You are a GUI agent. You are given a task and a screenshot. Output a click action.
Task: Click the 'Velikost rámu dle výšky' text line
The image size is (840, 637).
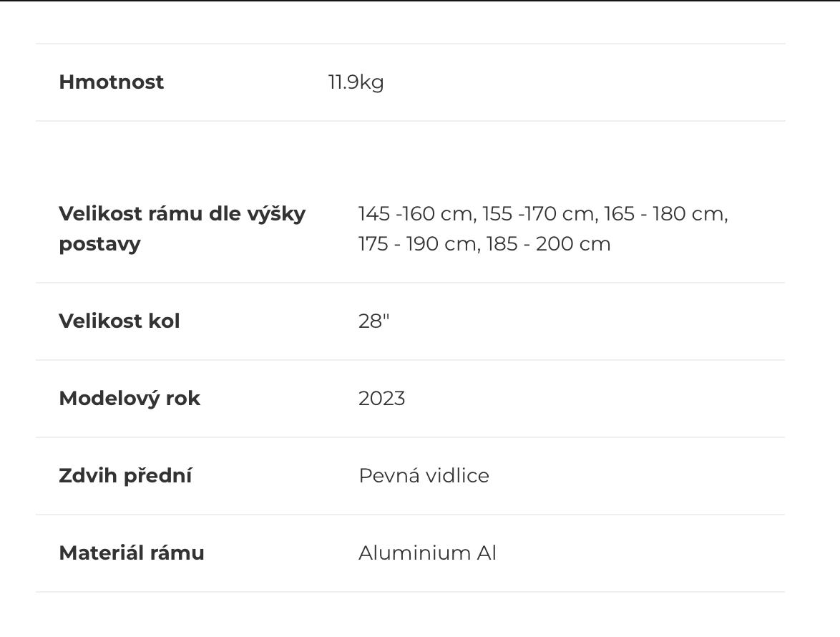click(x=182, y=214)
